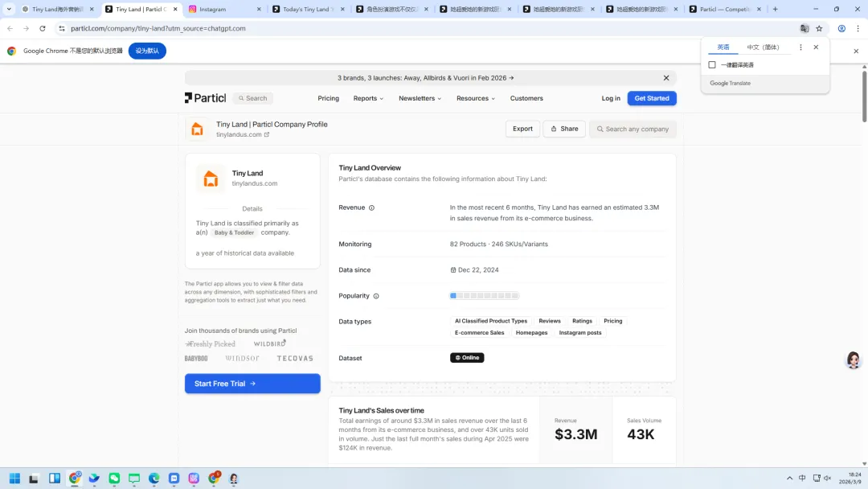Viewport: 868px width, 489px height.
Task: Click the Revenue info icon
Action: click(371, 208)
